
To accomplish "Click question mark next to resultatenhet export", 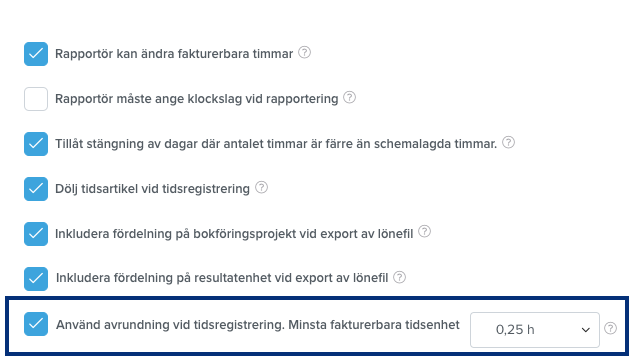I will click(400, 277).
